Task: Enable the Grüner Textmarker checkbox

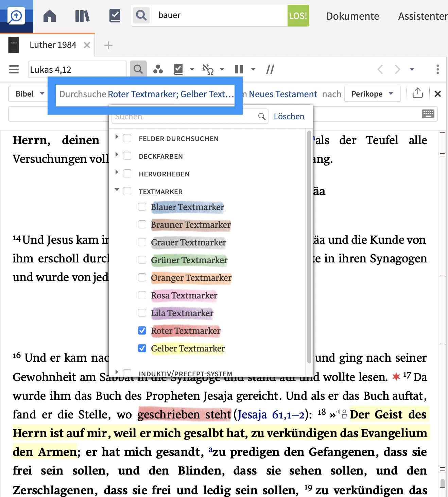Action: (142, 260)
